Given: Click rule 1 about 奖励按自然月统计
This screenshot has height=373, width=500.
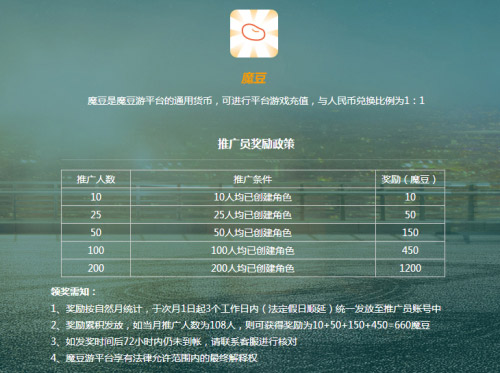Looking at the screenshot, I should [x=246, y=309].
